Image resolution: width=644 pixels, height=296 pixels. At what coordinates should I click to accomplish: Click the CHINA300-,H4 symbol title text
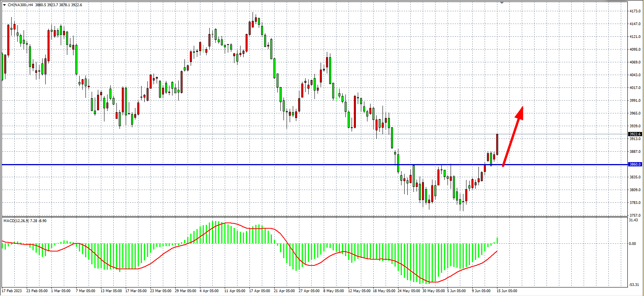[x=20, y=5]
